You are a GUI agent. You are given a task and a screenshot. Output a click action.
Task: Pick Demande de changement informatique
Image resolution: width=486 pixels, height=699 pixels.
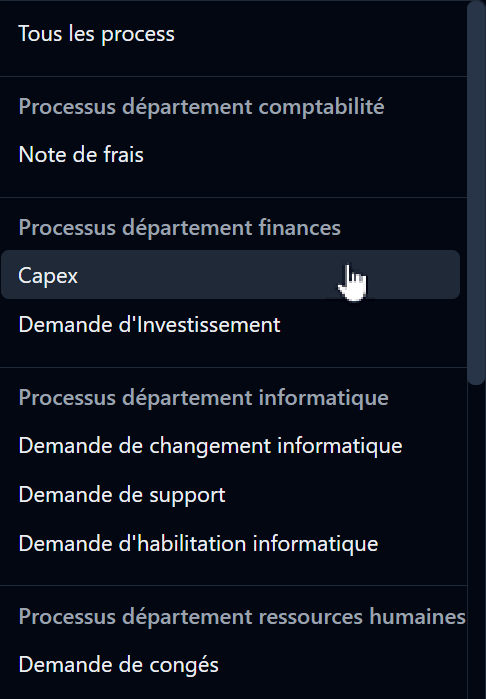[230, 445]
